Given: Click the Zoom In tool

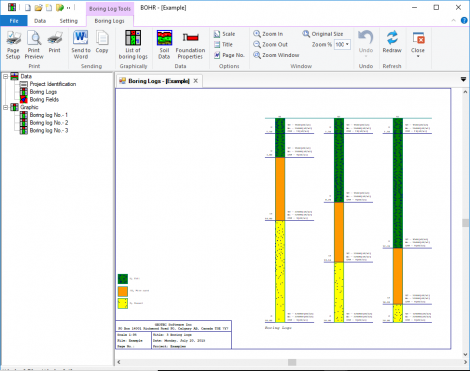Looking at the screenshot, I should (268, 34).
